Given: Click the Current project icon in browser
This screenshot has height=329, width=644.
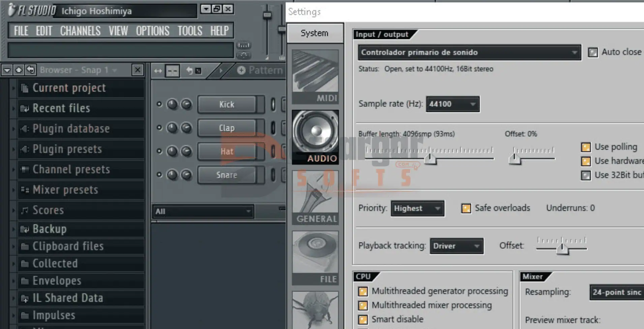Looking at the screenshot, I should (x=25, y=88).
